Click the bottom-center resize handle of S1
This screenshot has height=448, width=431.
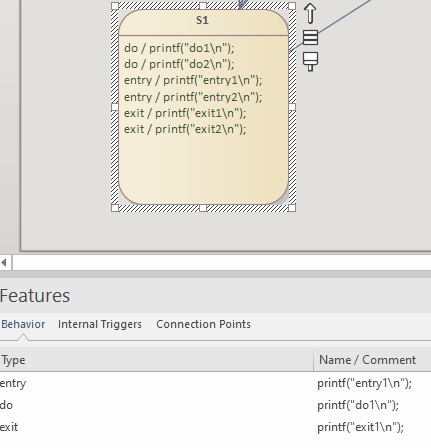203,208
